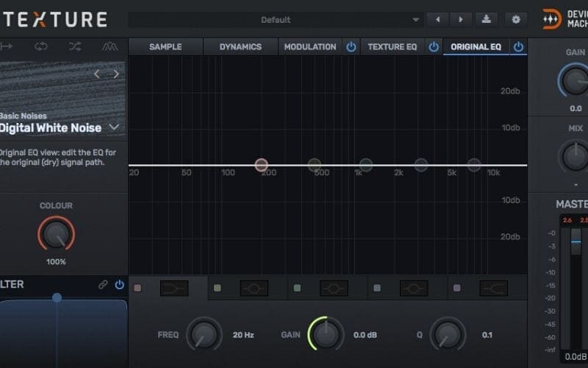The height and width of the screenshot is (368, 588).
Task: Select the shuffle random playback mode icon
Action: click(75, 46)
